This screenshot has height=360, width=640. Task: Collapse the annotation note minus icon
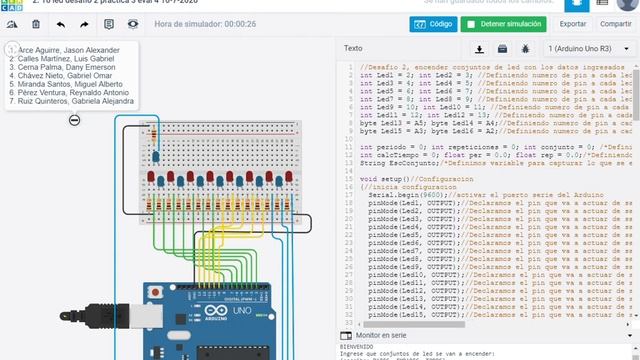coord(74,120)
